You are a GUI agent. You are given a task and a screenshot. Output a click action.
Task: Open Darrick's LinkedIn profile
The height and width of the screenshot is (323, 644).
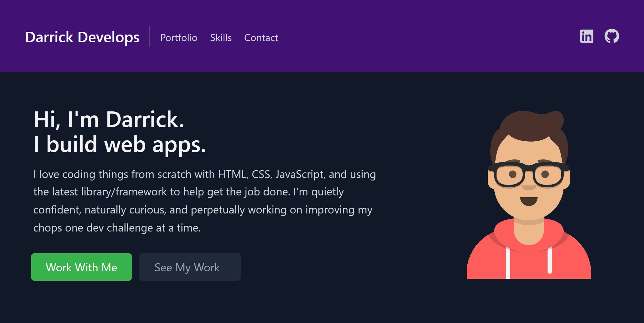pyautogui.click(x=586, y=36)
